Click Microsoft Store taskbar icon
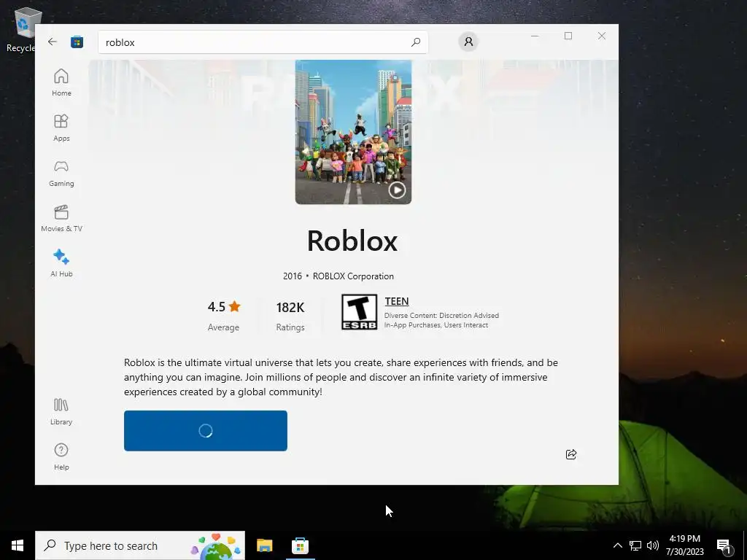747x560 pixels. (300, 545)
